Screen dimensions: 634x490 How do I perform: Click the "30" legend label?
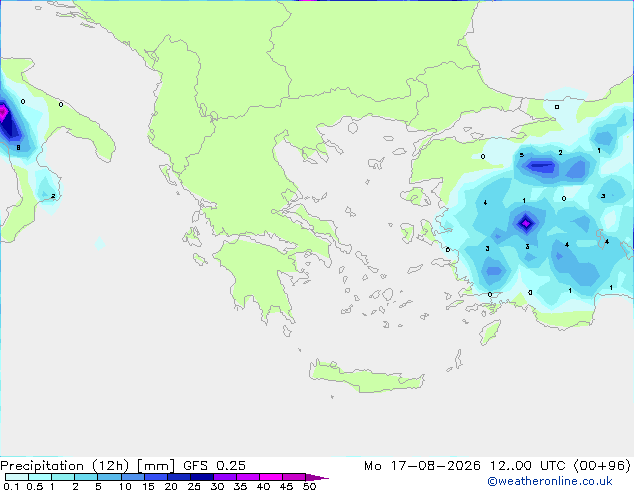pos(217,486)
